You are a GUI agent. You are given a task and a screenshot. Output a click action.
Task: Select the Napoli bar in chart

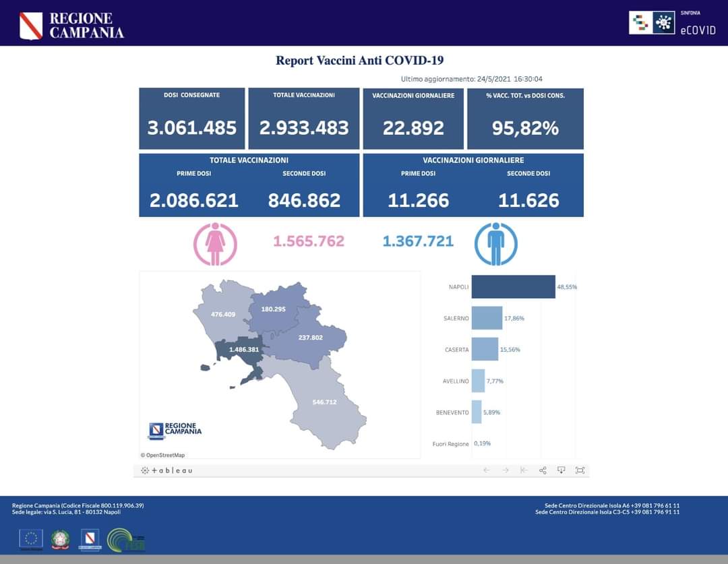(x=513, y=287)
